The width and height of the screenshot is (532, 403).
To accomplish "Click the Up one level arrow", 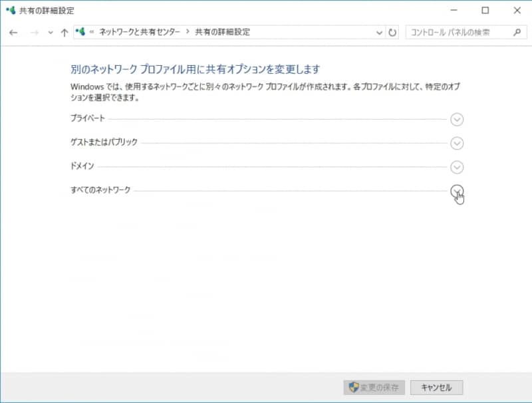I will click(x=64, y=32).
